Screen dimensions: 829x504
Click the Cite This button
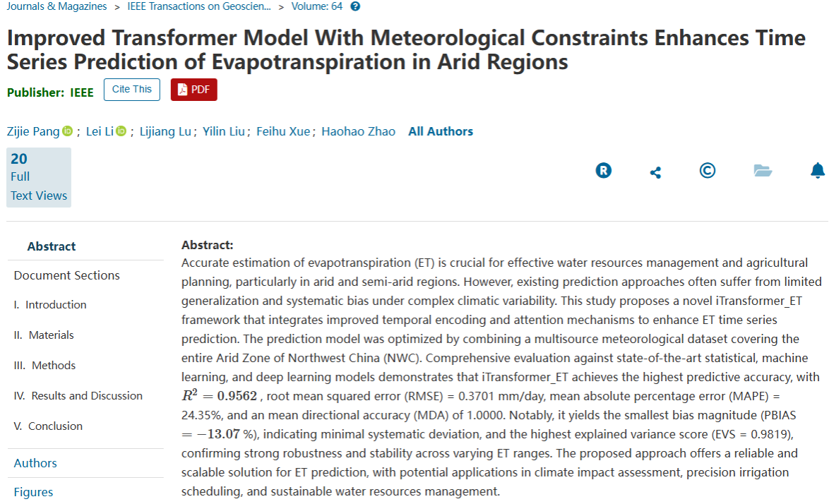coord(132,90)
